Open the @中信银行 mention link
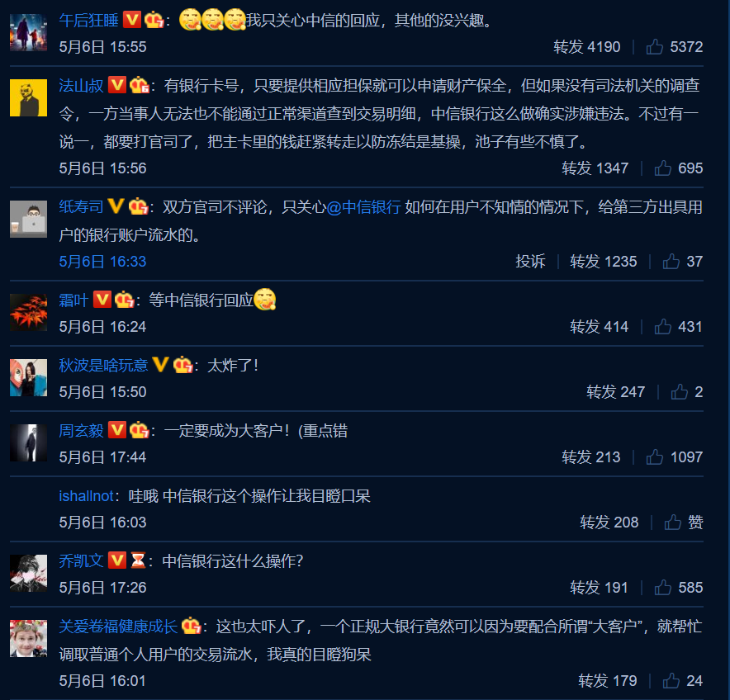 tap(363, 207)
